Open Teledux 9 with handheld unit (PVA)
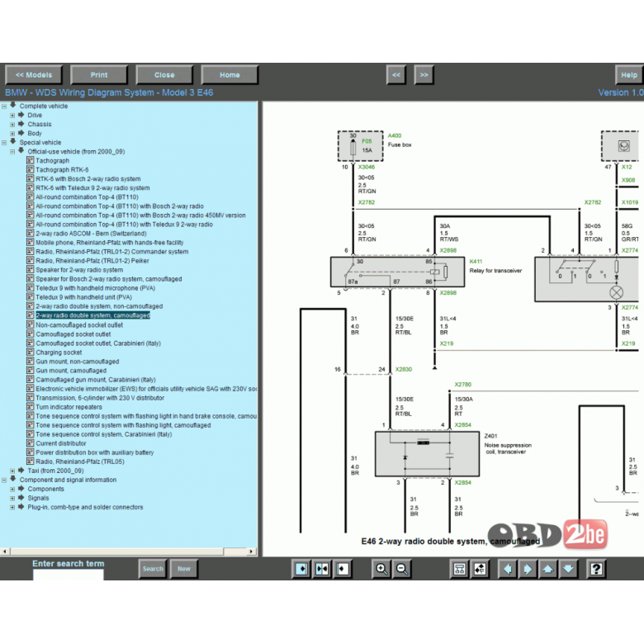The image size is (644, 644). click(83, 297)
